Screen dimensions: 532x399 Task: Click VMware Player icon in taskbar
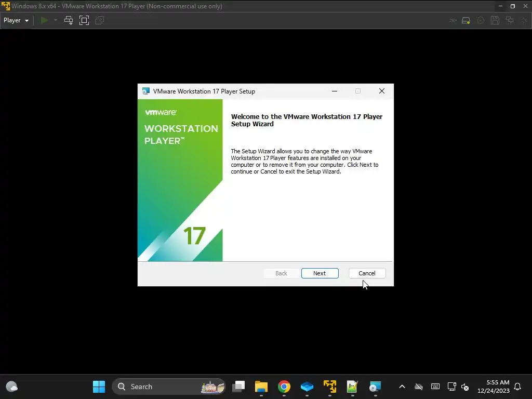tap(330, 387)
